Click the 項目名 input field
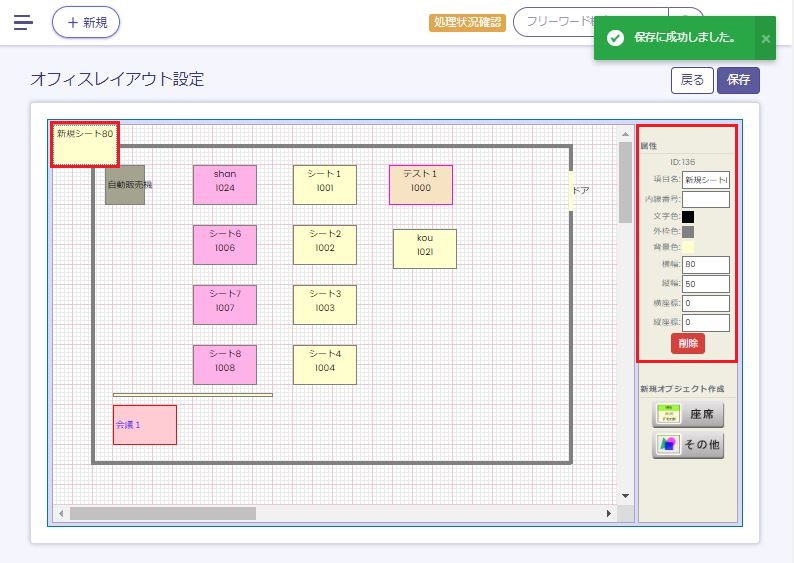The image size is (794, 563). coord(705,180)
